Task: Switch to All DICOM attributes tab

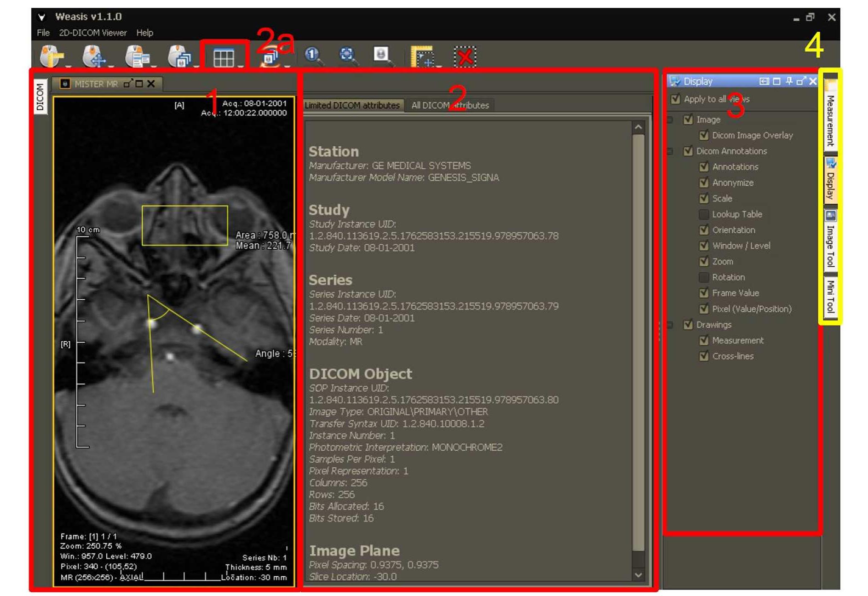Action: coord(450,105)
